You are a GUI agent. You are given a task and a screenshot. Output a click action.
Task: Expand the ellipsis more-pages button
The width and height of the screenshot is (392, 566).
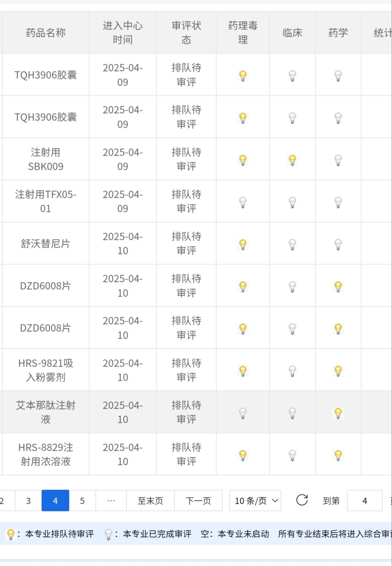coord(111,501)
